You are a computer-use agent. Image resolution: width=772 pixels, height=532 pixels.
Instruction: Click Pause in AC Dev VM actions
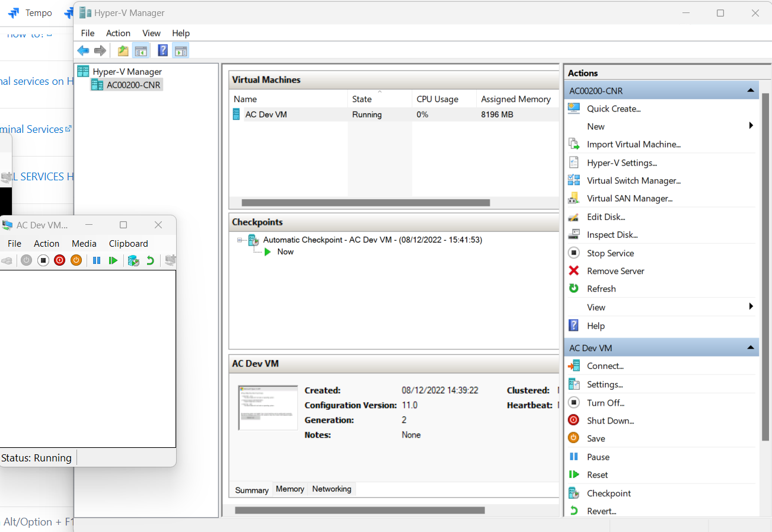coord(598,457)
